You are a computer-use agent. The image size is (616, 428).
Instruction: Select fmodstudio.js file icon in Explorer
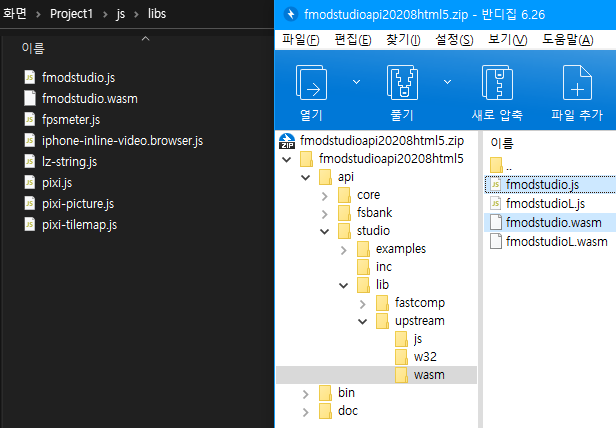[30, 77]
